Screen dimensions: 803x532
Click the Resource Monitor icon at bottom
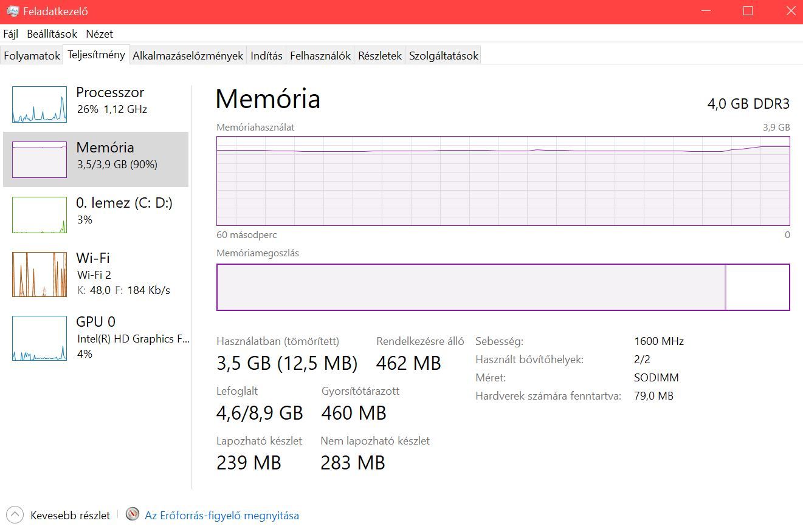133,514
